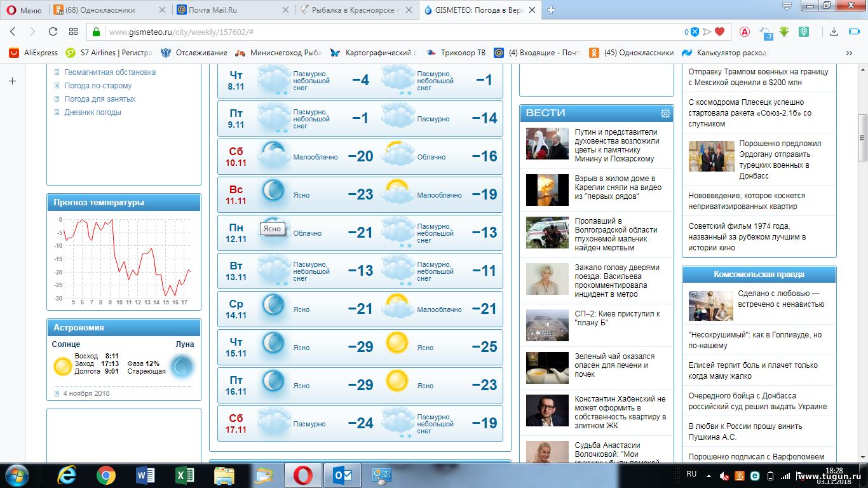Open the Speed Dial start page grid icon

(x=73, y=32)
